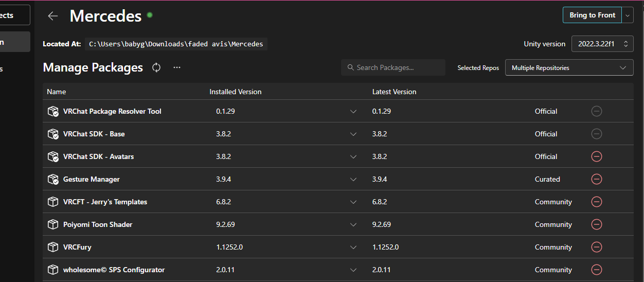Click the Installed Version column header

(x=236, y=92)
